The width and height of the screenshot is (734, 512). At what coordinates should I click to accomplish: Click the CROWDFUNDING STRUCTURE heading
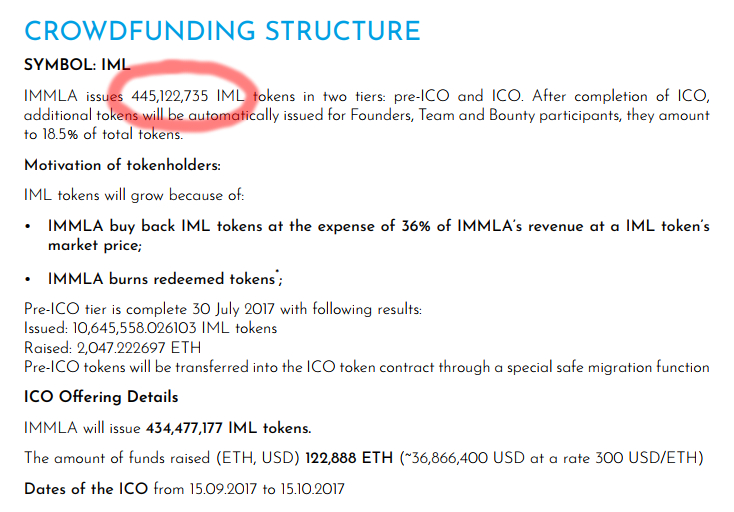[222, 31]
